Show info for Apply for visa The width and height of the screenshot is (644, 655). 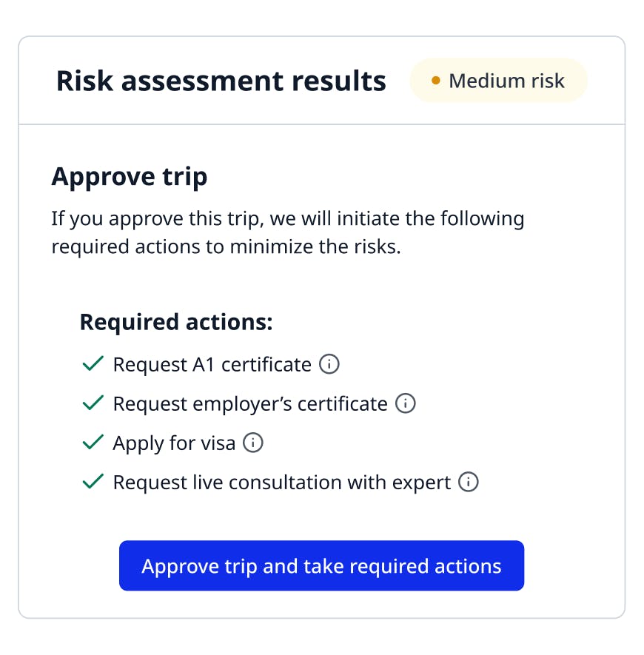click(x=253, y=443)
